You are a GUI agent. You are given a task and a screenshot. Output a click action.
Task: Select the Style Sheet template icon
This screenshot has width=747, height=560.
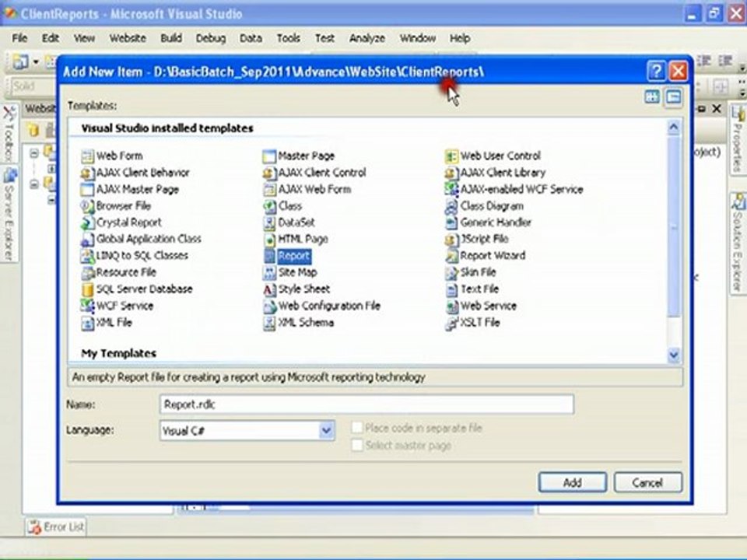[x=269, y=289]
